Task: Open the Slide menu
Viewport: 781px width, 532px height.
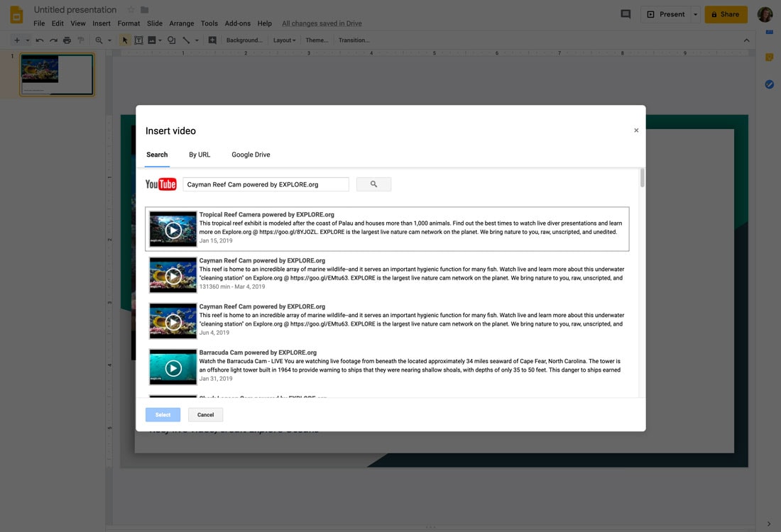Action: pyautogui.click(x=154, y=23)
